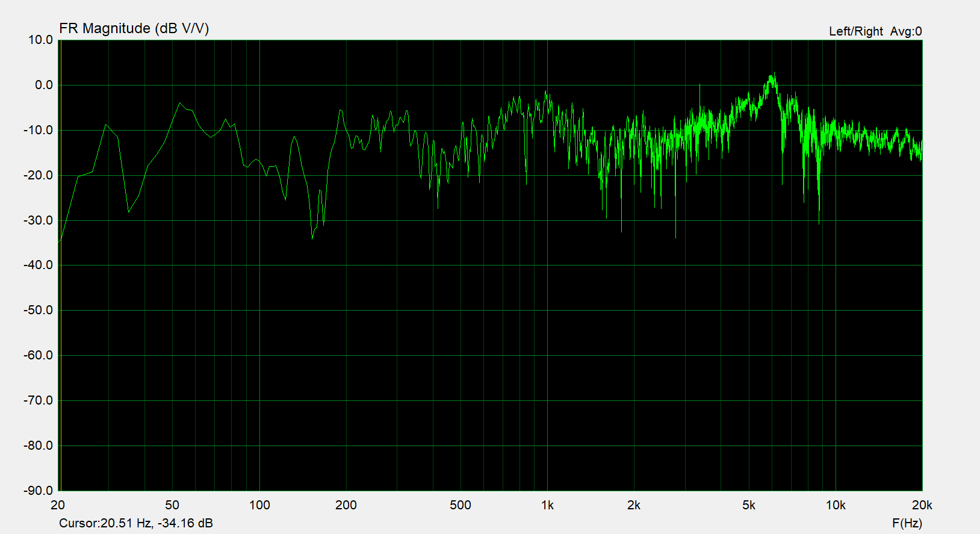This screenshot has height=534, width=980.
Task: Click the 5k frequency axis label
Action: click(x=749, y=505)
